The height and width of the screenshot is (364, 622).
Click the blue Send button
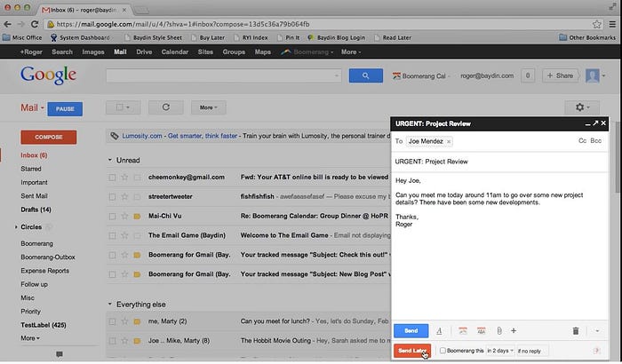point(411,330)
